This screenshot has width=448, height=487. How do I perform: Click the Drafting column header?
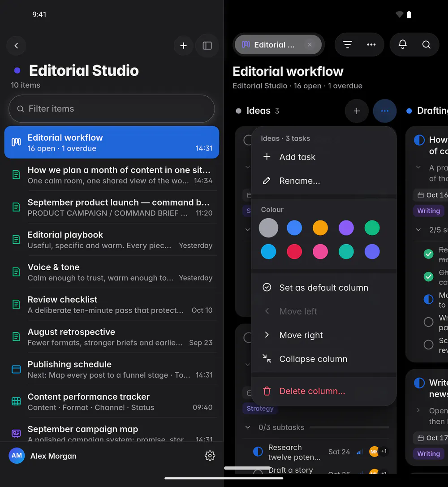point(432,111)
